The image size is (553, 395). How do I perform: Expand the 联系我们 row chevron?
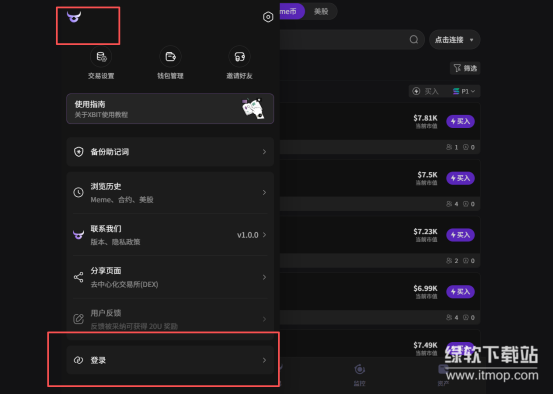[x=264, y=235]
